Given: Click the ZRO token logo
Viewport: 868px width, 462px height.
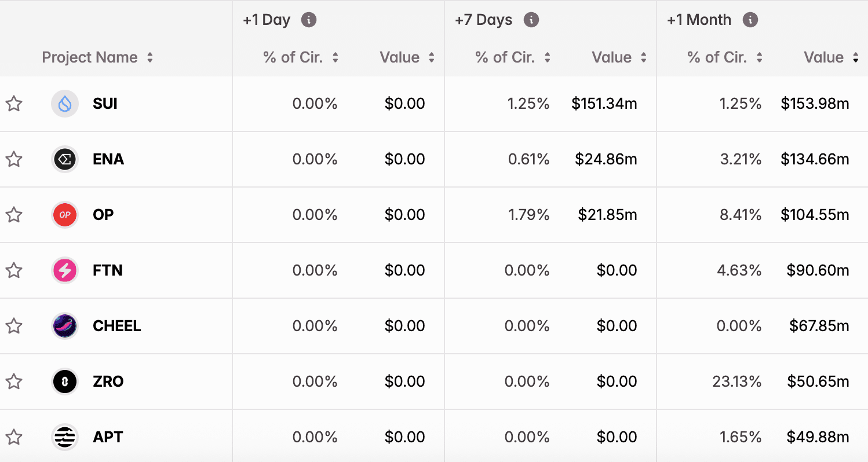Looking at the screenshot, I should pos(64,381).
